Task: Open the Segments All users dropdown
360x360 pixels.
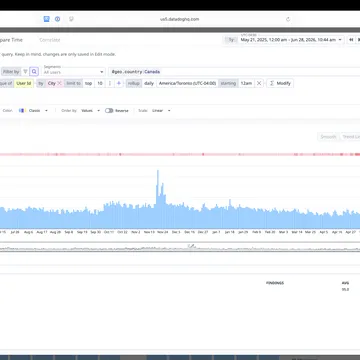Action: [x=74, y=72]
